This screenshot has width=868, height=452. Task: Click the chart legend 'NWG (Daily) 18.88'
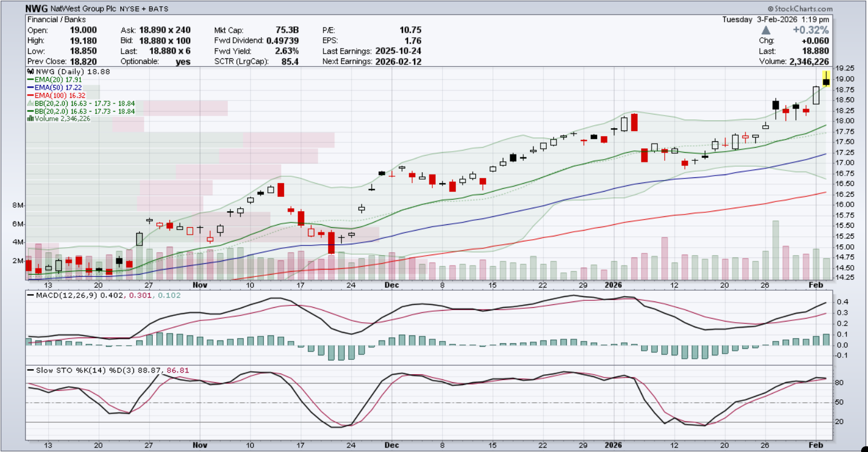tap(72, 72)
